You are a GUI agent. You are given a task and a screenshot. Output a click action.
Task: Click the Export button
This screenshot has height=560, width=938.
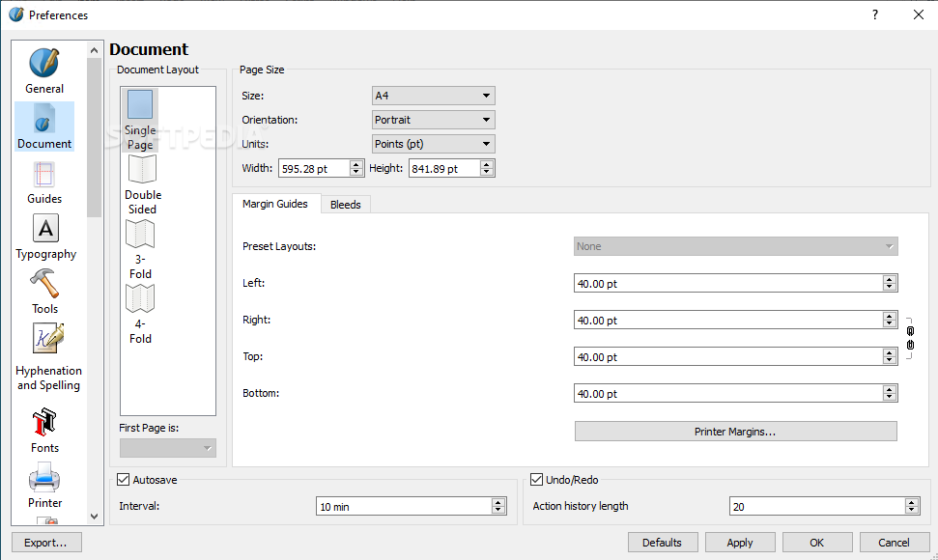[x=46, y=543]
